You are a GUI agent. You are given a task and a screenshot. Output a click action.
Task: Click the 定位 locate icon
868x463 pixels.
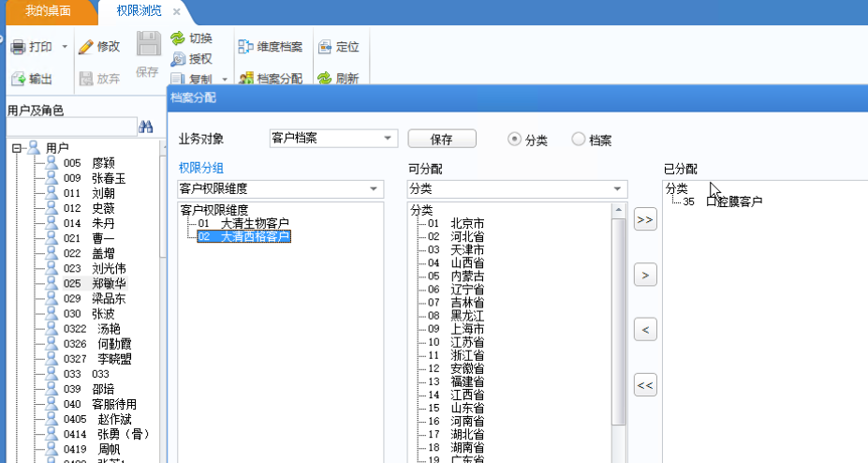(325, 47)
